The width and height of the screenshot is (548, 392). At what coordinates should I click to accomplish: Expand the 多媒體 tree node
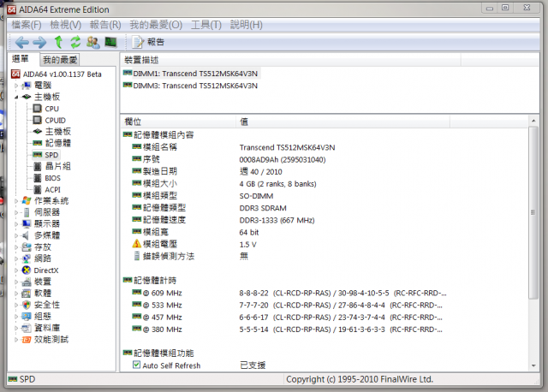point(16,235)
